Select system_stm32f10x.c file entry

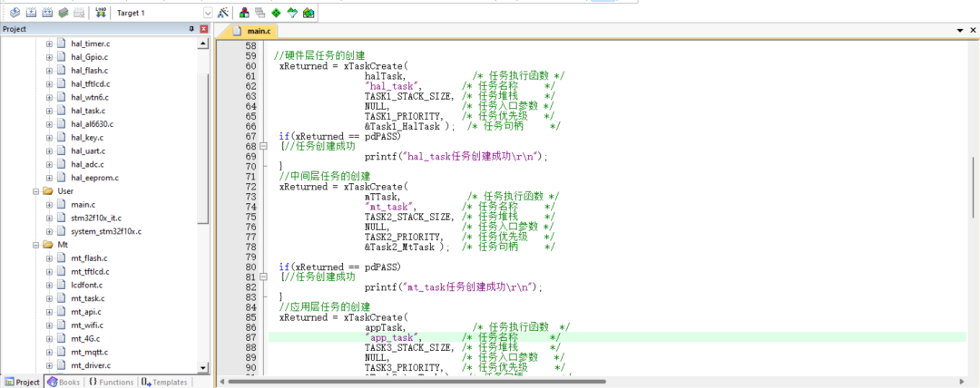[x=105, y=231]
